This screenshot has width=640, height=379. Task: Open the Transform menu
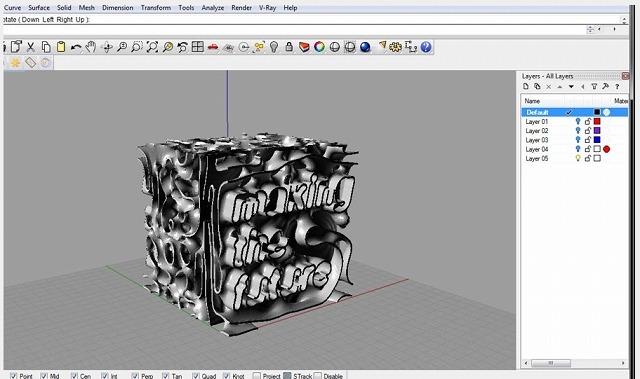(156, 8)
